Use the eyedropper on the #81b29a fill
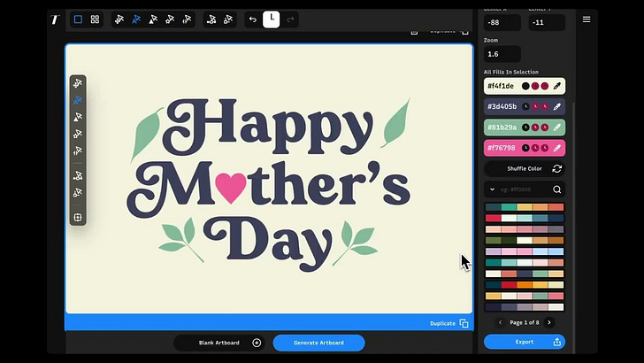Image resolution: width=644 pixels, height=363 pixels. coord(557,127)
